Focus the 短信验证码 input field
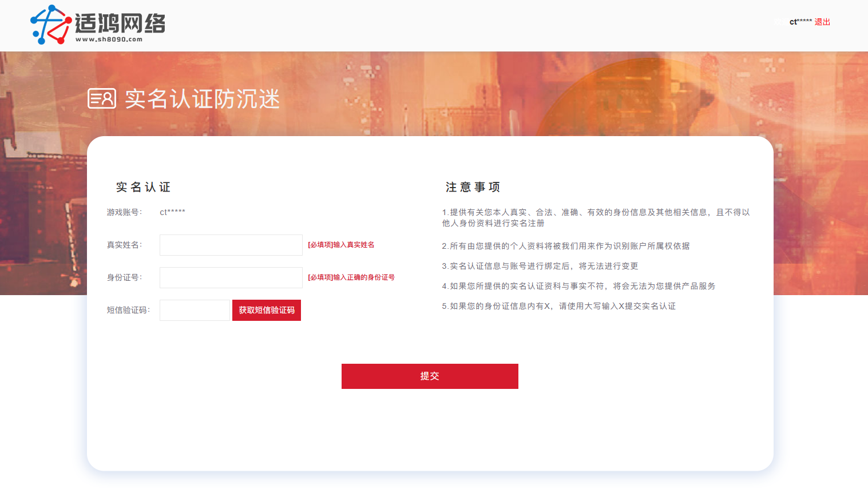868x493 pixels. tap(195, 310)
